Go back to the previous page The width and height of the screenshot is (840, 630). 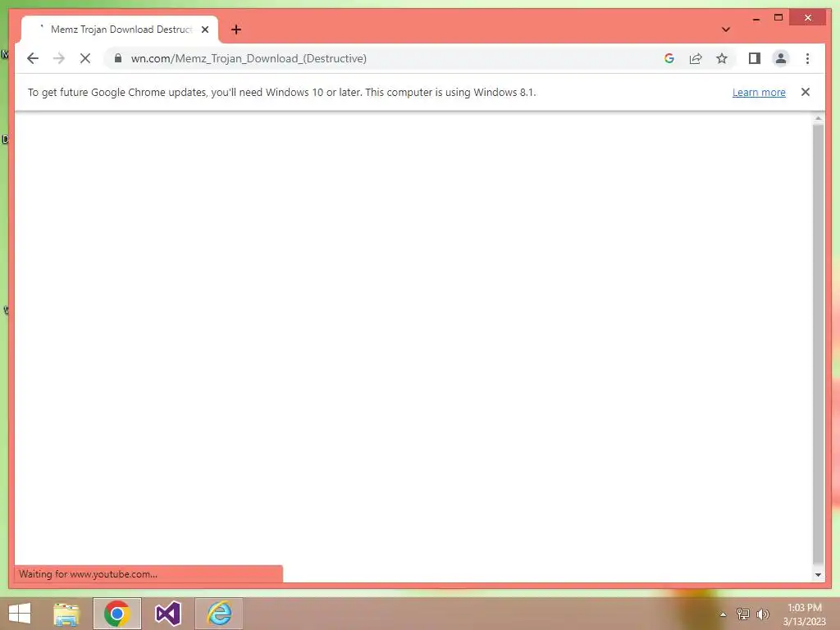click(x=33, y=58)
